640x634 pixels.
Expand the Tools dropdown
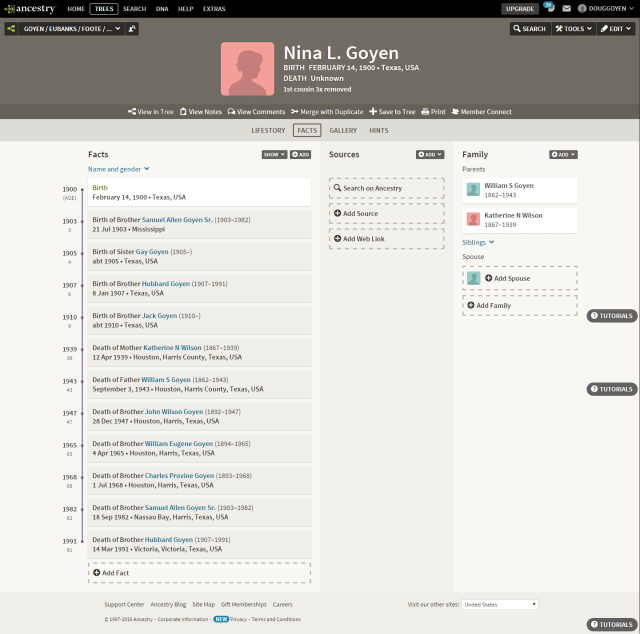(573, 29)
